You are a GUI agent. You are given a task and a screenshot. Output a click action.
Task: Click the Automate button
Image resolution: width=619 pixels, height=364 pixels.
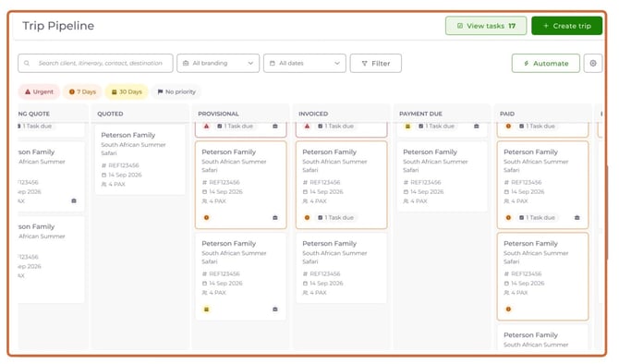[x=546, y=63]
